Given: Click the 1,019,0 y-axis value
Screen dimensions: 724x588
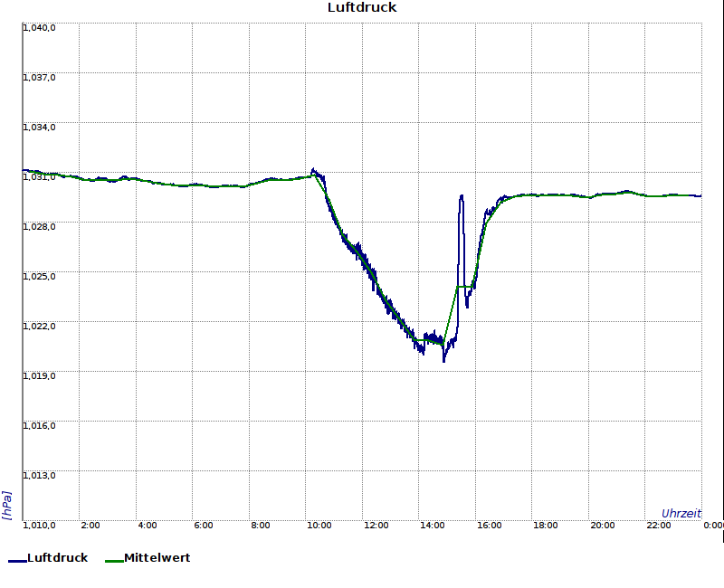Looking at the screenshot, I should [39, 376].
